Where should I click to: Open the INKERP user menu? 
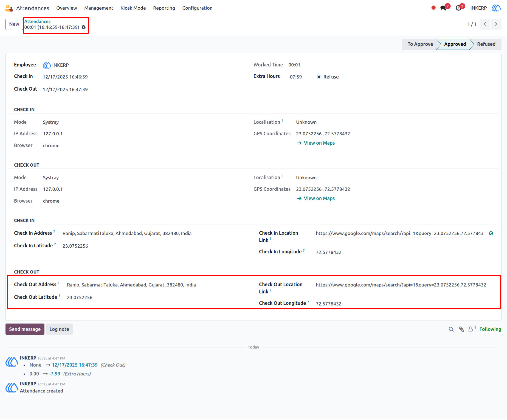tap(478, 8)
